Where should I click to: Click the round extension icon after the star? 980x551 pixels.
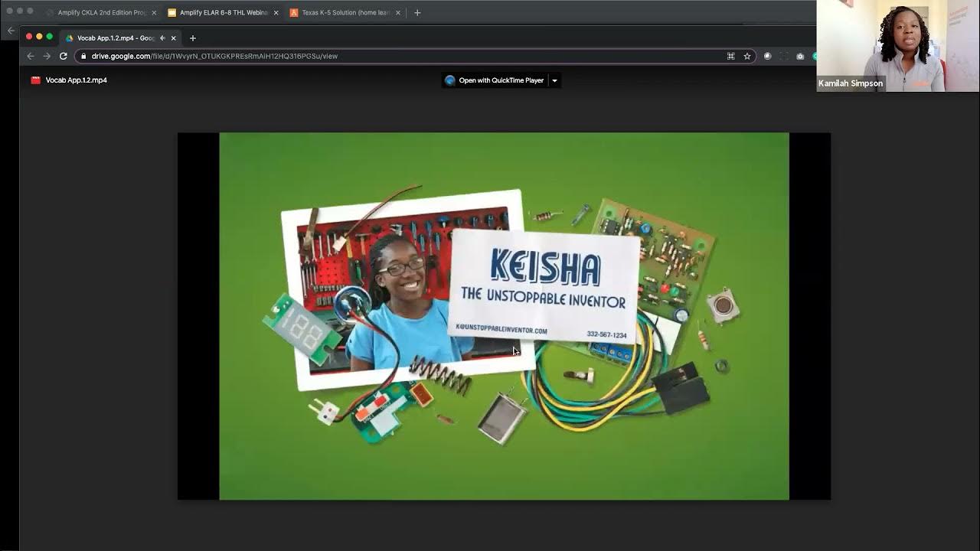768,56
